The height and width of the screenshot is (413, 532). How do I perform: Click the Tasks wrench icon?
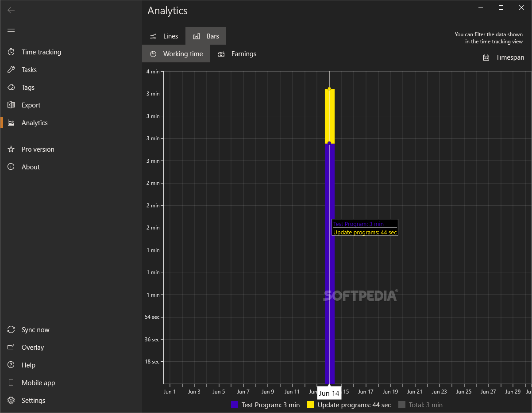point(11,70)
